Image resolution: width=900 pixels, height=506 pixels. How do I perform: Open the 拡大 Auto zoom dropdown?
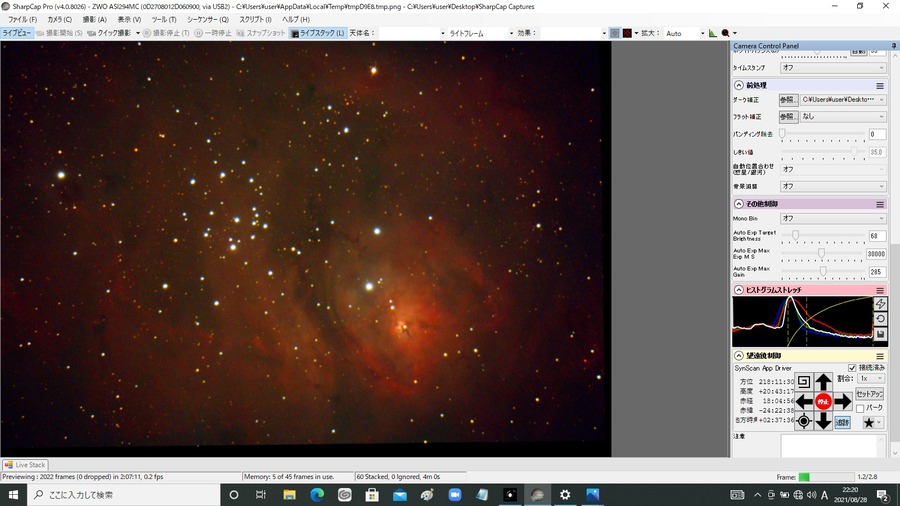[x=684, y=33]
